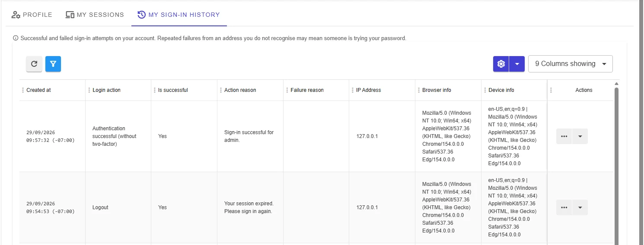Click 127.0.0.1 in the 09:57:32 row
The width and height of the screenshot is (644, 245).
[367, 136]
